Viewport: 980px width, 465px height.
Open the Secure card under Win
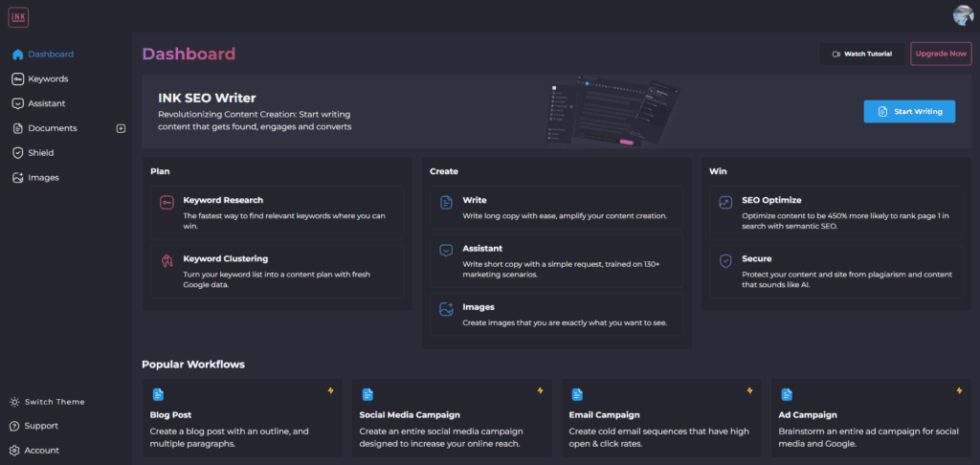click(836, 272)
